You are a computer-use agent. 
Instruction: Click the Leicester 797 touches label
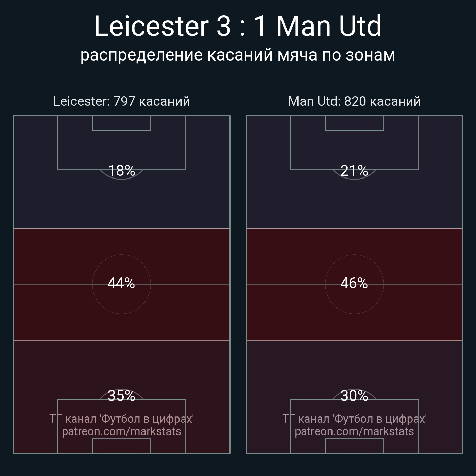pyautogui.click(x=121, y=101)
